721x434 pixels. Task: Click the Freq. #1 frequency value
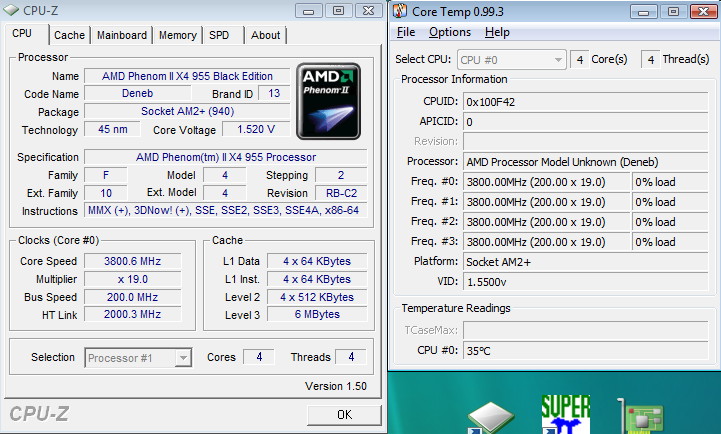click(x=546, y=202)
